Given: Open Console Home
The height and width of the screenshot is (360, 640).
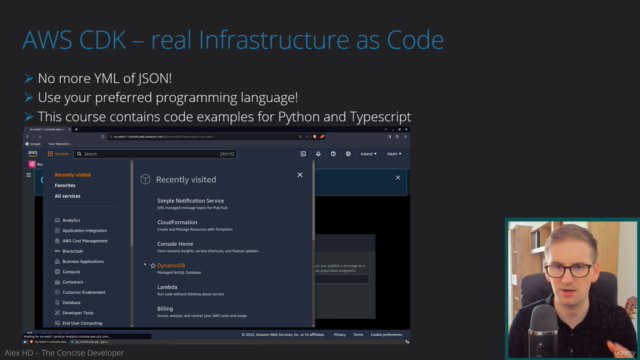Looking at the screenshot, I should [x=175, y=244].
